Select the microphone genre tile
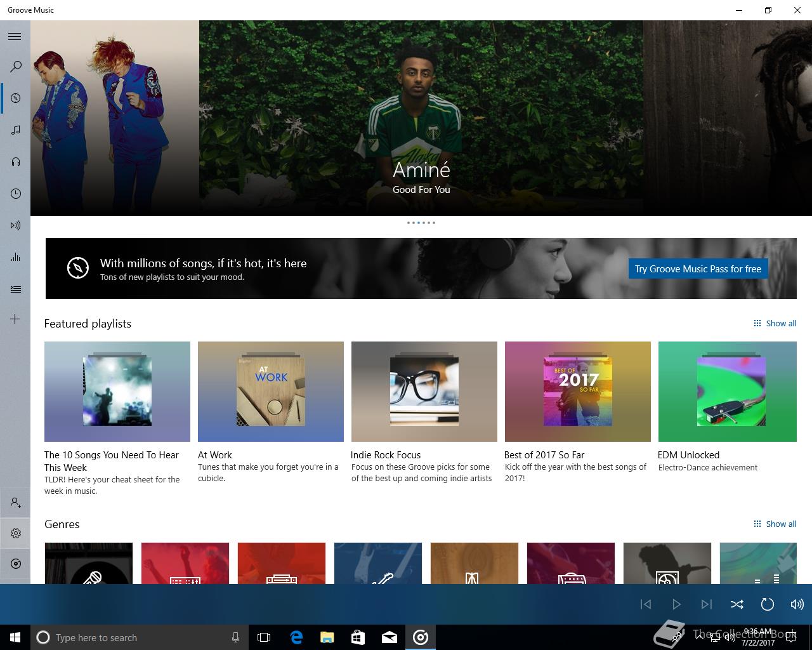 pos(89,563)
